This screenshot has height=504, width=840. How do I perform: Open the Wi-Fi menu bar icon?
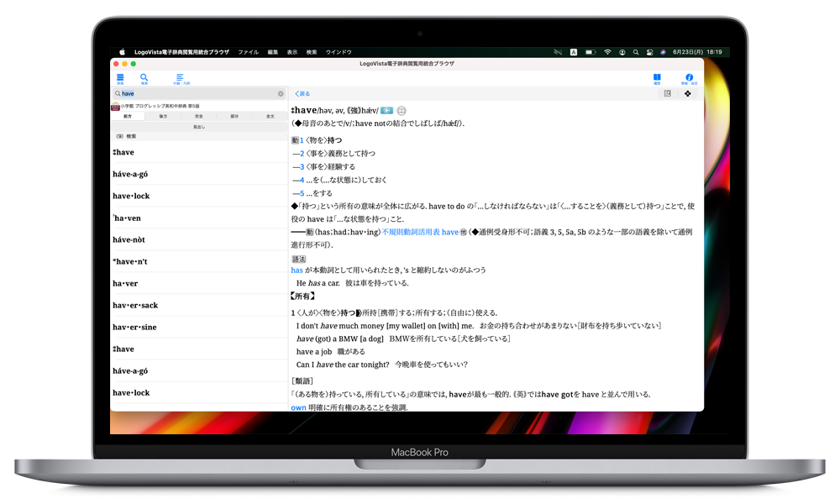607,52
